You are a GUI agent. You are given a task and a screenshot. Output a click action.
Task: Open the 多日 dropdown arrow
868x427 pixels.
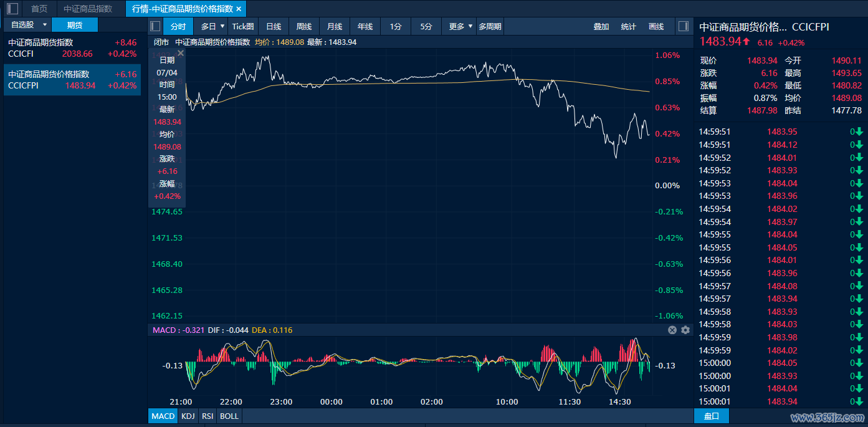click(x=222, y=26)
